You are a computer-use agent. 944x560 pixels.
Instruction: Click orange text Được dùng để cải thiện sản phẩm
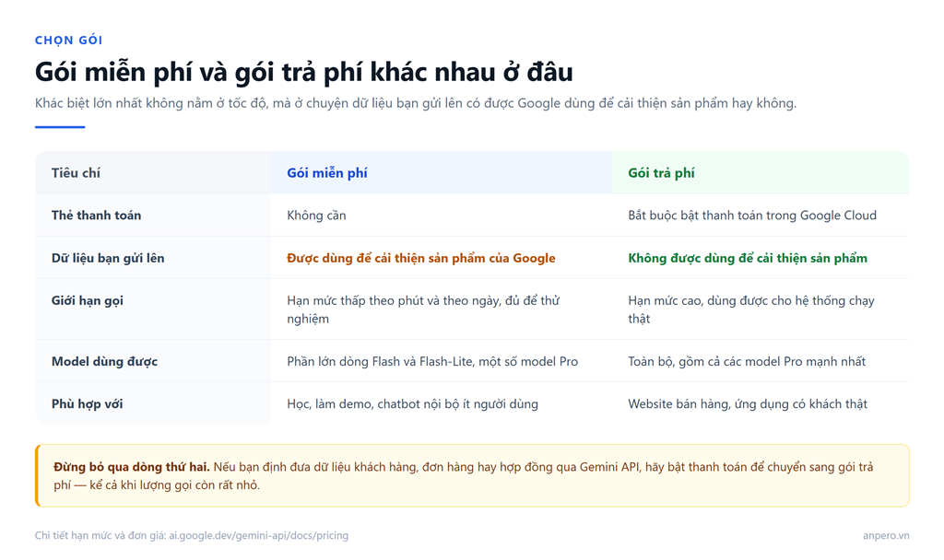(x=420, y=258)
